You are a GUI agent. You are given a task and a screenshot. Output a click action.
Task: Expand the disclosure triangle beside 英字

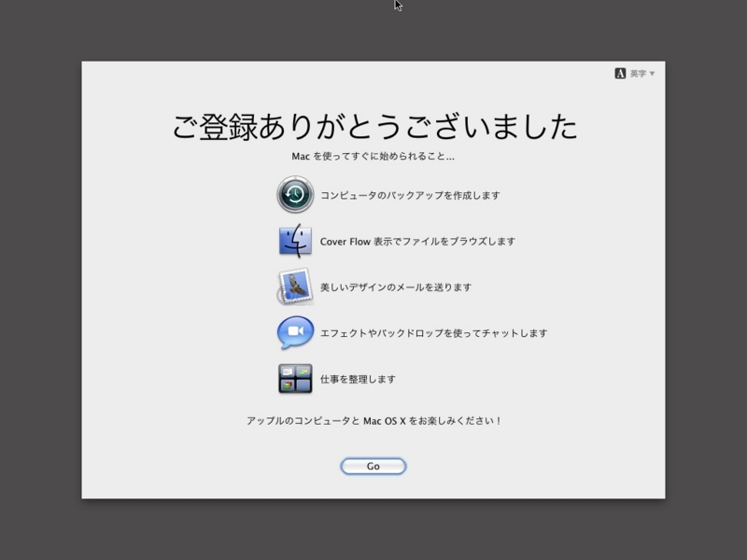pos(654,71)
